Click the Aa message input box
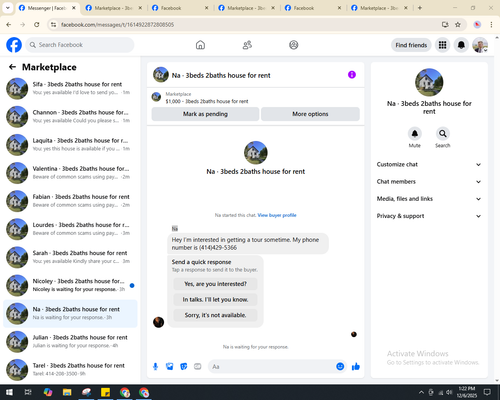The image size is (500, 400). [273, 367]
